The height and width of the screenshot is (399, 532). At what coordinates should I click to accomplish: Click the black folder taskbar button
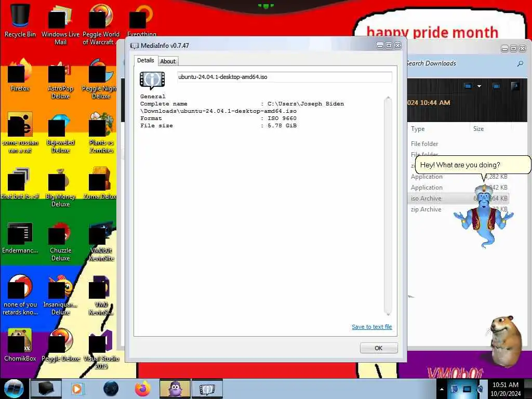coord(46,389)
